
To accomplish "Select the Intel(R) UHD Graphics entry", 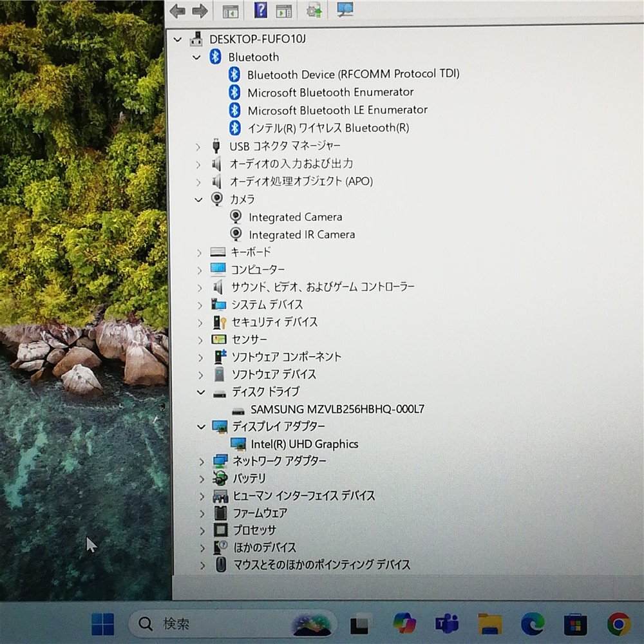I will tap(305, 444).
